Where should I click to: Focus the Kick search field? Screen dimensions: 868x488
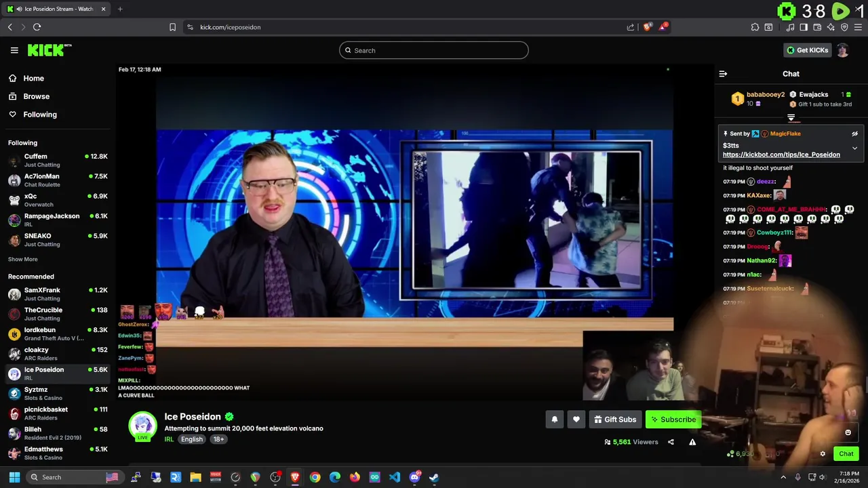click(434, 50)
